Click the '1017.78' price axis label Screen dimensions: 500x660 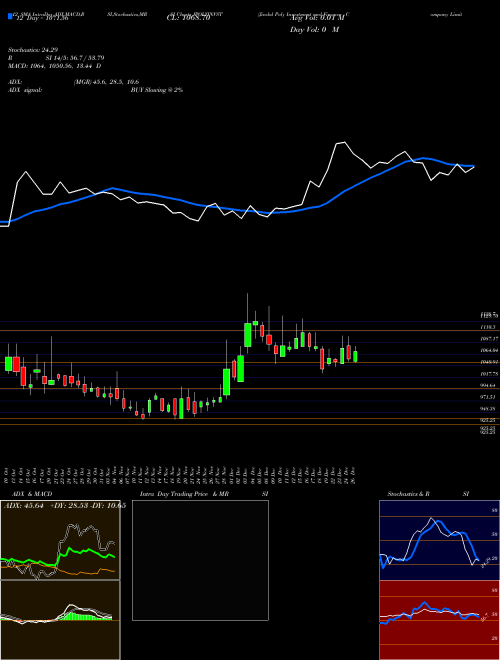(x=490, y=374)
